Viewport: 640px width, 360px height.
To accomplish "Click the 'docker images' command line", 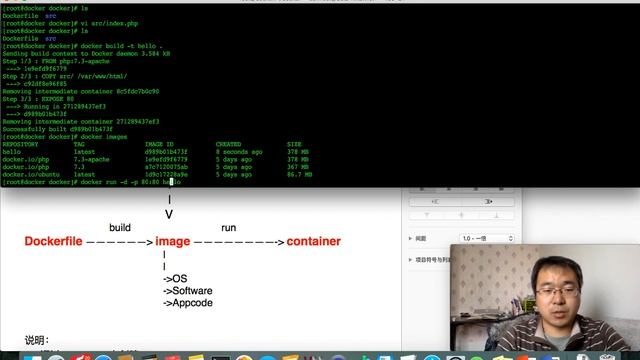I will pyautogui.click(x=104, y=137).
